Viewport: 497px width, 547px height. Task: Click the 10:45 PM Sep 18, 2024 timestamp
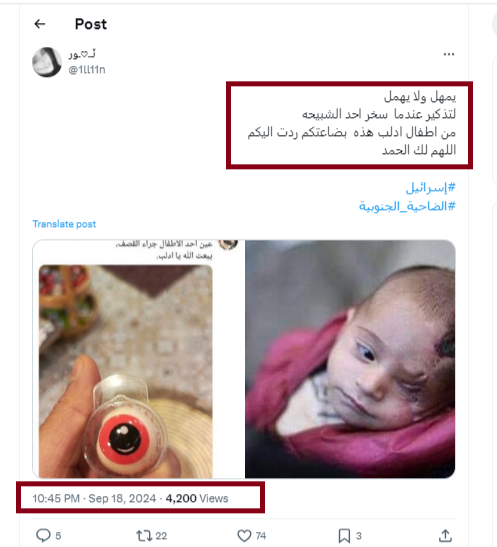click(x=94, y=498)
